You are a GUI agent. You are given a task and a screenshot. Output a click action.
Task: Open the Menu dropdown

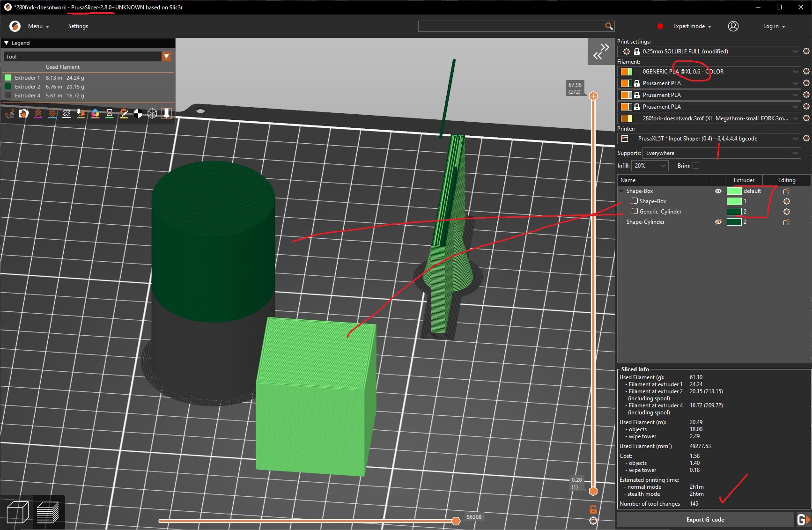point(38,26)
